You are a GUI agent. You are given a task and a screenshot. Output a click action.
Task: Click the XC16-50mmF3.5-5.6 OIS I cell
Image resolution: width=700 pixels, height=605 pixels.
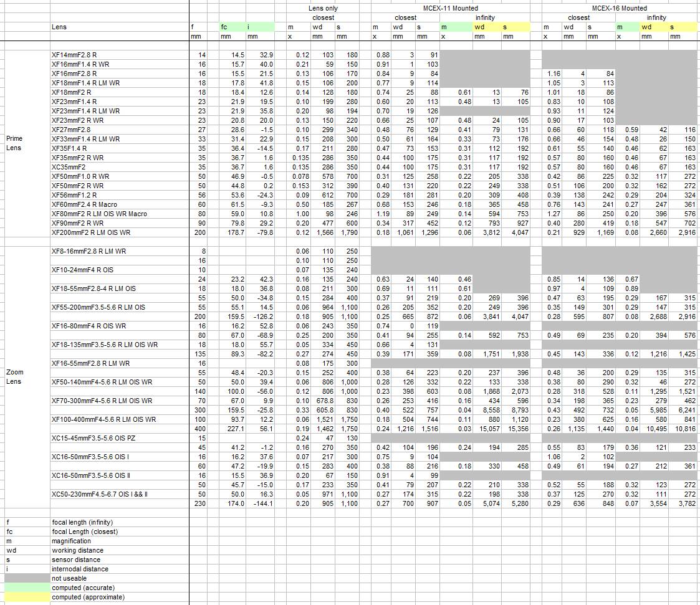tap(119, 458)
